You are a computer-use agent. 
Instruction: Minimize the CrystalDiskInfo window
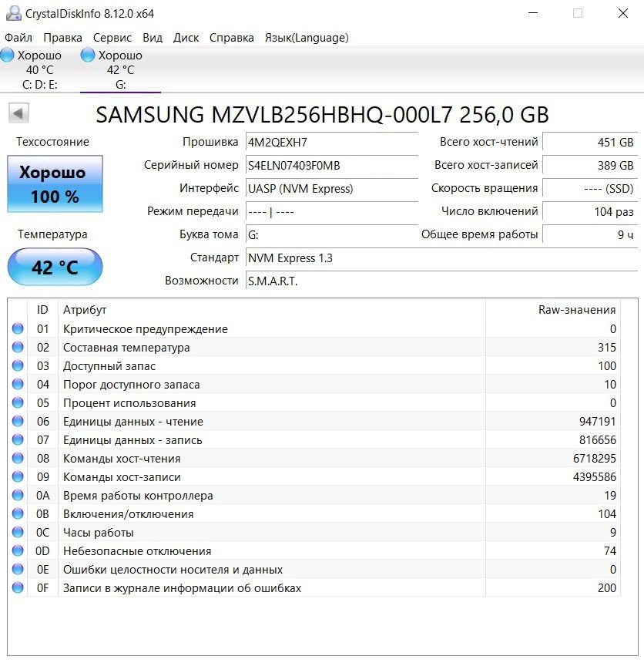pyautogui.click(x=533, y=13)
